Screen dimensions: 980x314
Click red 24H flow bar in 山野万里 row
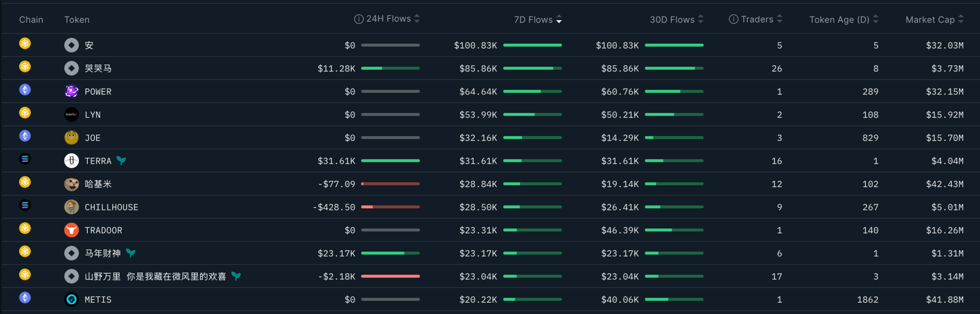[390, 276]
